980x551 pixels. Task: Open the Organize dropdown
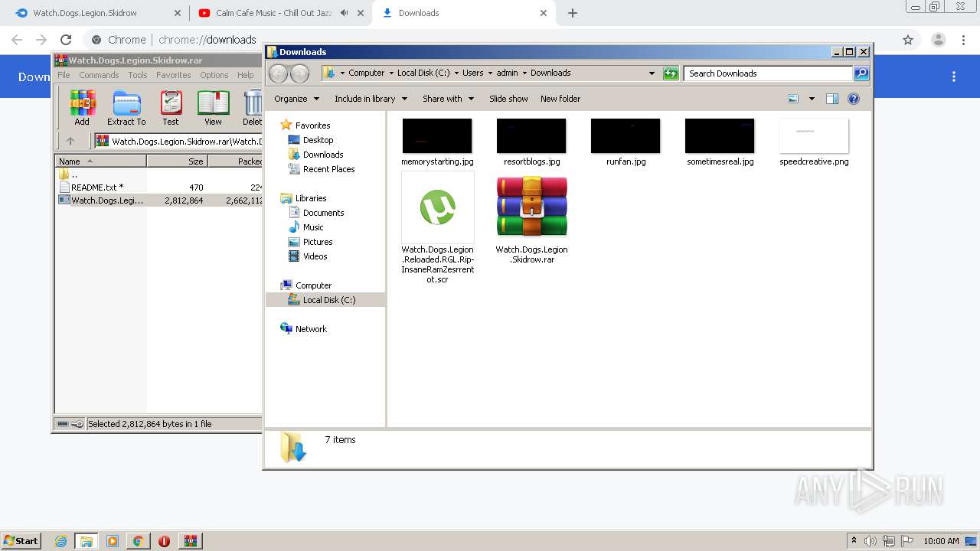(x=297, y=99)
